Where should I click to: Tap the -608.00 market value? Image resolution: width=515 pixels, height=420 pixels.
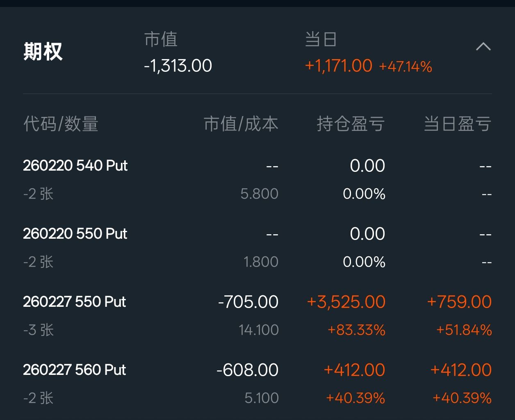(248, 370)
